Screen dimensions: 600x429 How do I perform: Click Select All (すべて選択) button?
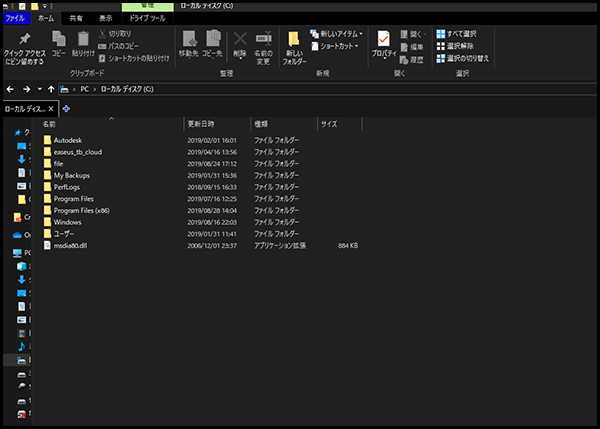(462, 33)
